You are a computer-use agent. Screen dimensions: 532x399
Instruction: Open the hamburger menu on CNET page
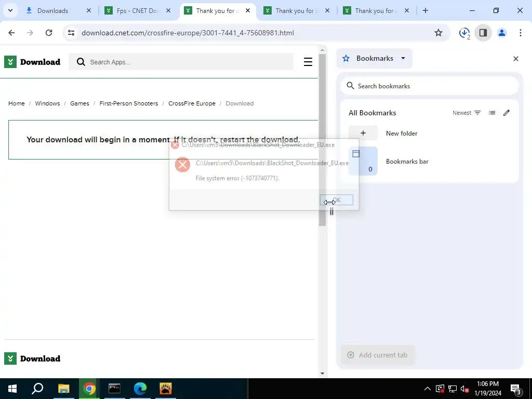pos(308,62)
